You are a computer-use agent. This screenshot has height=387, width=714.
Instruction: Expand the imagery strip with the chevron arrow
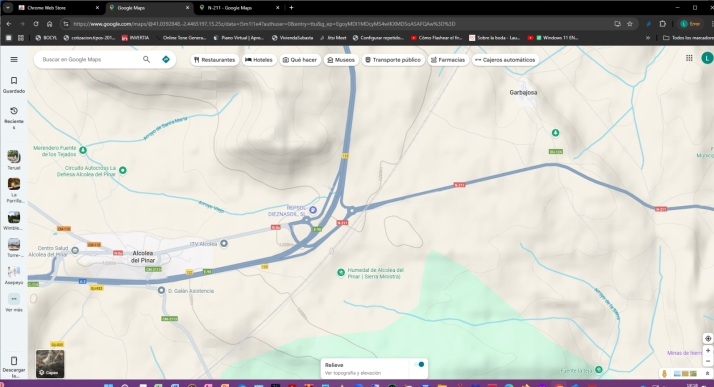coord(707,373)
